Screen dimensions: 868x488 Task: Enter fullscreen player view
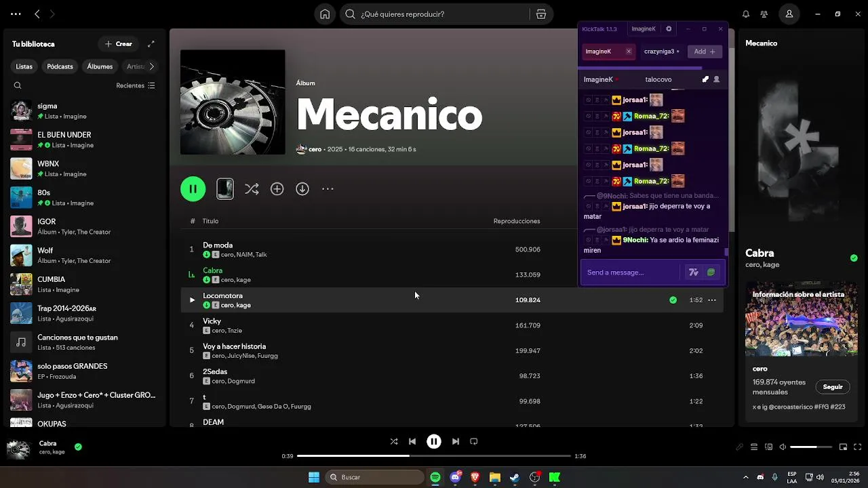[x=858, y=447]
